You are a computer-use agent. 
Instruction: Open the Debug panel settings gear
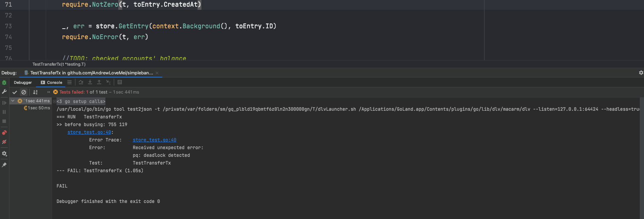tap(641, 73)
